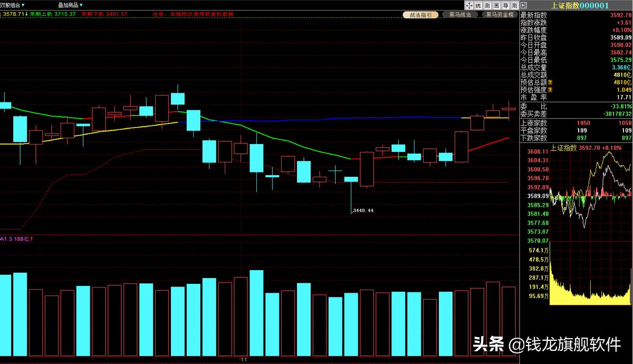The image size is (633, 364).
Task: Click the 周期上轨 3715.37 indicator label
Action: point(53,14)
